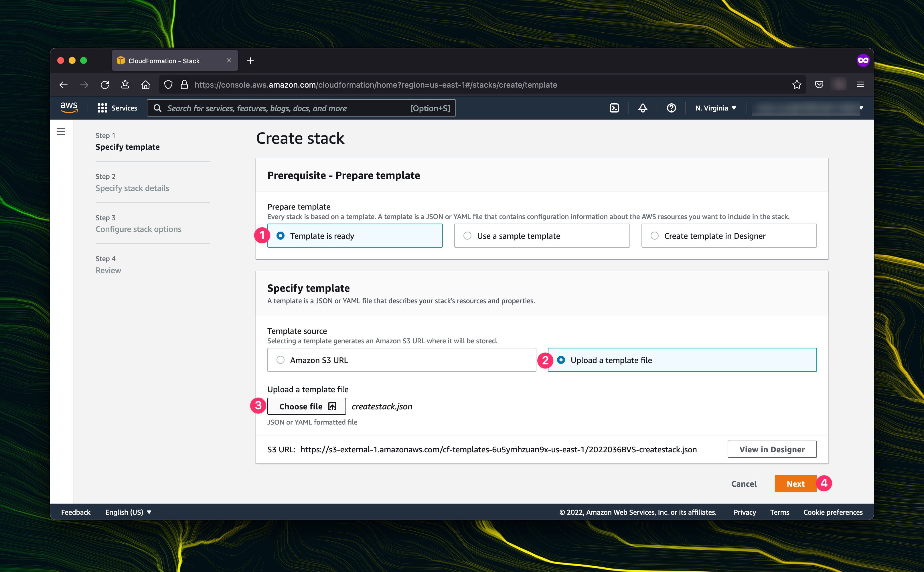
Task: Click the orange Next button
Action: (795, 484)
